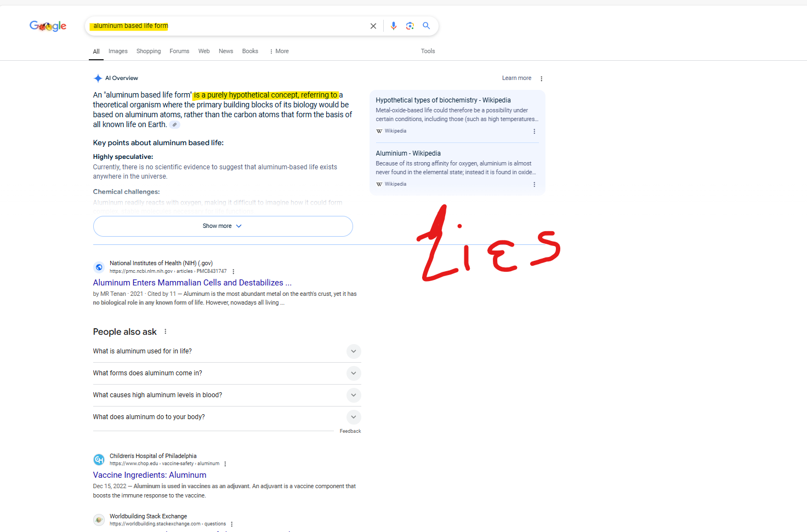Click the 'Chemical challenges:' subheading

click(x=126, y=192)
